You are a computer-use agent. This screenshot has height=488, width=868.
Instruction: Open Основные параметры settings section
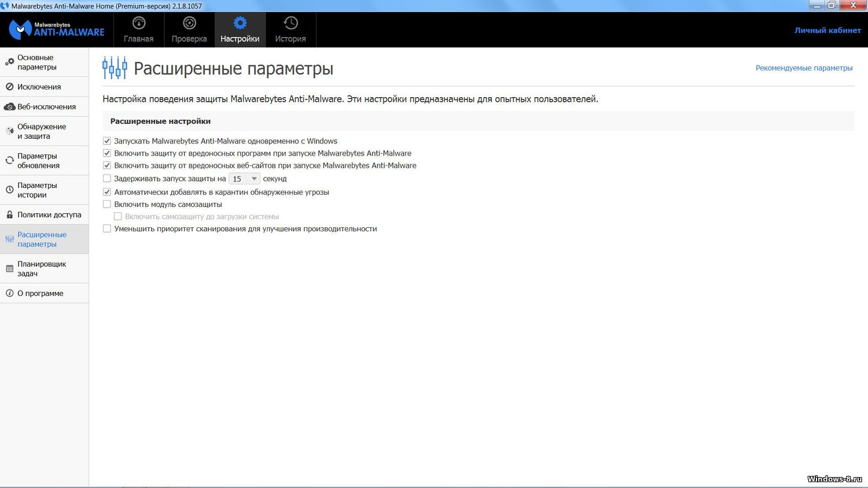click(x=45, y=62)
